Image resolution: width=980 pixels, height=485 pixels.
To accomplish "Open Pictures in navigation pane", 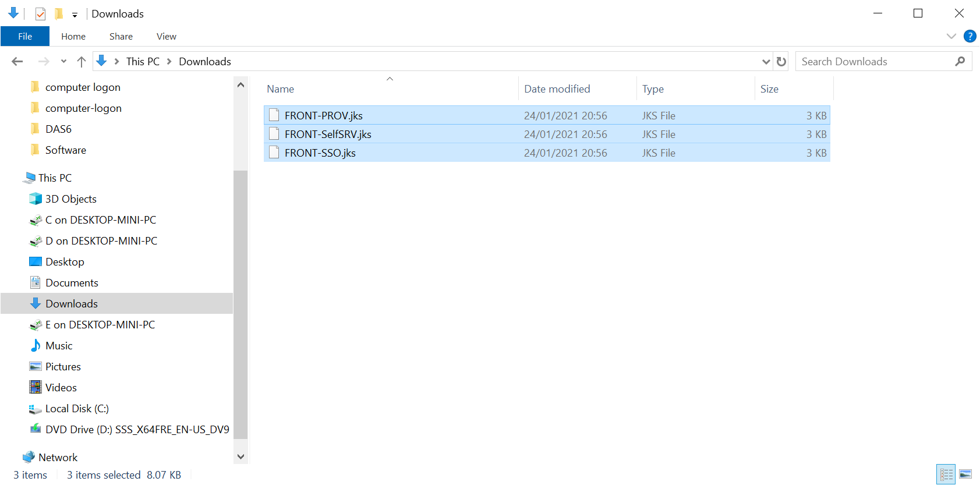I will [x=63, y=366].
